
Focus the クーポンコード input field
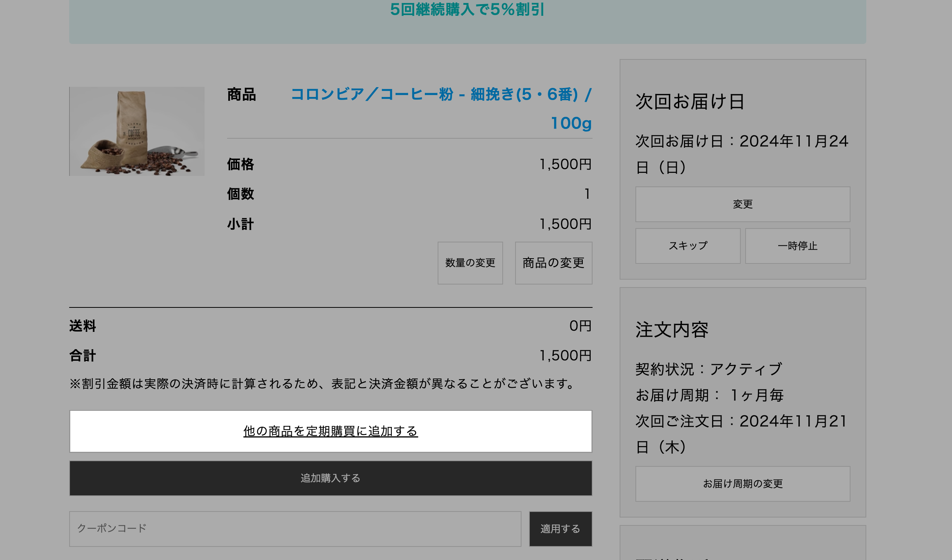coord(295,528)
